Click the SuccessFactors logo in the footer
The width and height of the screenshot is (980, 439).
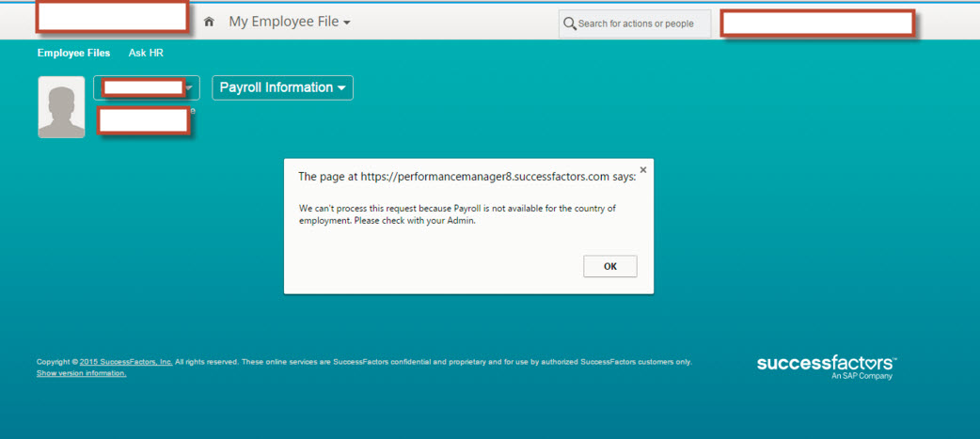pos(827,368)
